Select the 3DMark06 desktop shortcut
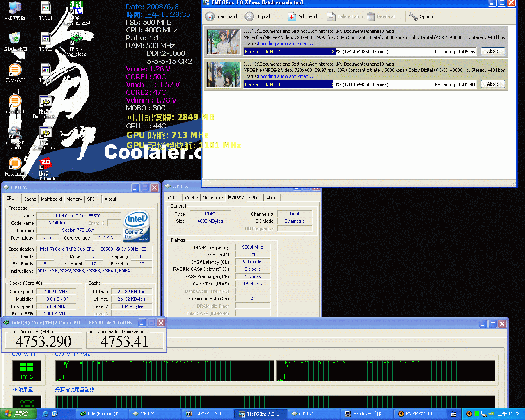This screenshot has width=525, height=420. (x=15, y=101)
